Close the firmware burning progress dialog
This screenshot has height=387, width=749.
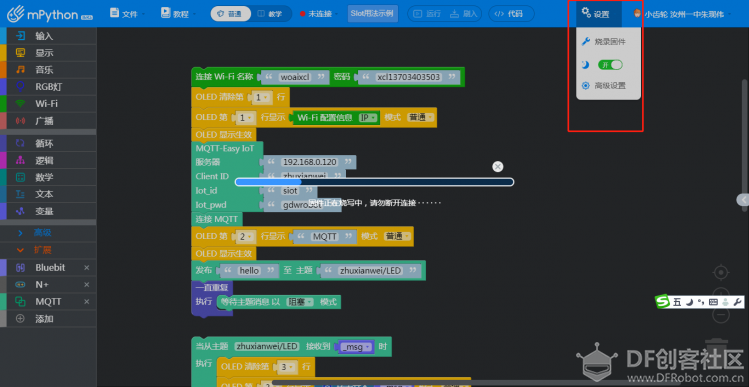498,166
